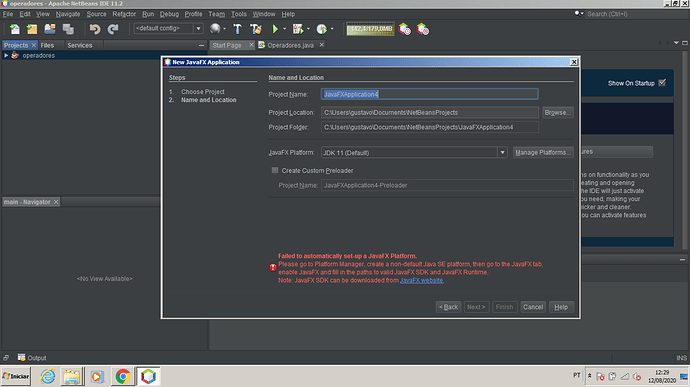Click the Undo arrow icon
This screenshot has height=387, width=690.
click(x=95, y=29)
